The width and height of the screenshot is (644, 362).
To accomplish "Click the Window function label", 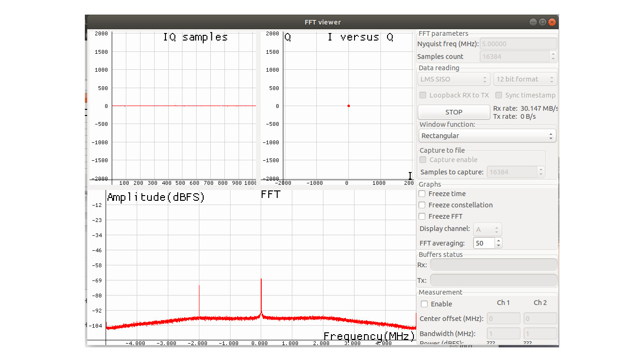I will coord(447,124).
